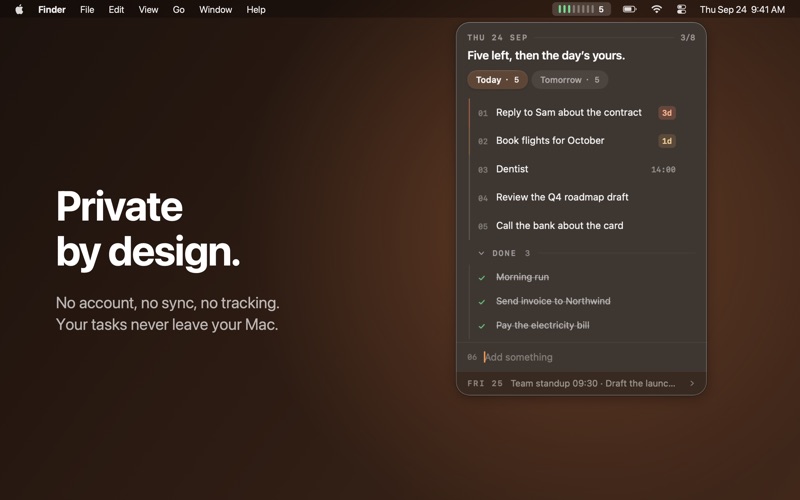Open the File menu
This screenshot has height=500, width=800.
[87, 9]
